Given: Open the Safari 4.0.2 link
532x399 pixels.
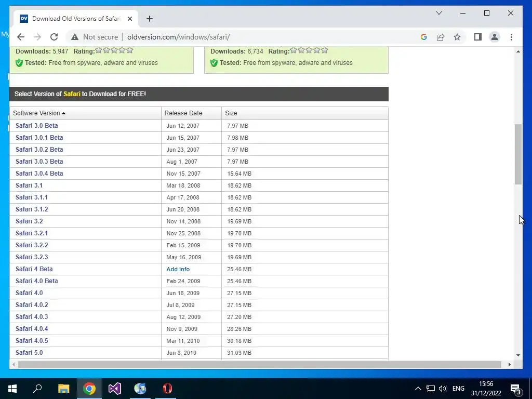Looking at the screenshot, I should (32, 304).
